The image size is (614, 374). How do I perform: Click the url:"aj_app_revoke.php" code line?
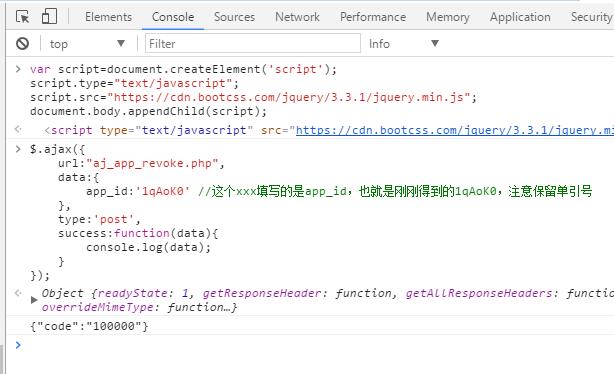pyautogui.click(x=141, y=163)
